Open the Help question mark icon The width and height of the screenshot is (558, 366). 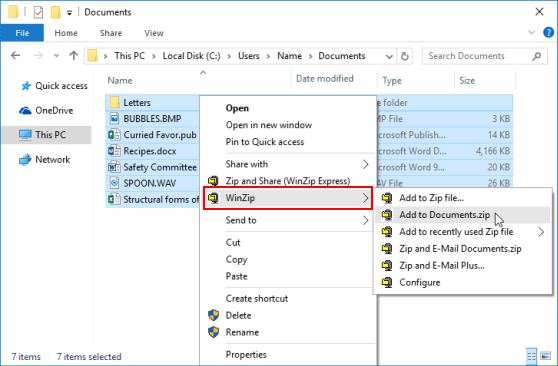[x=548, y=33]
